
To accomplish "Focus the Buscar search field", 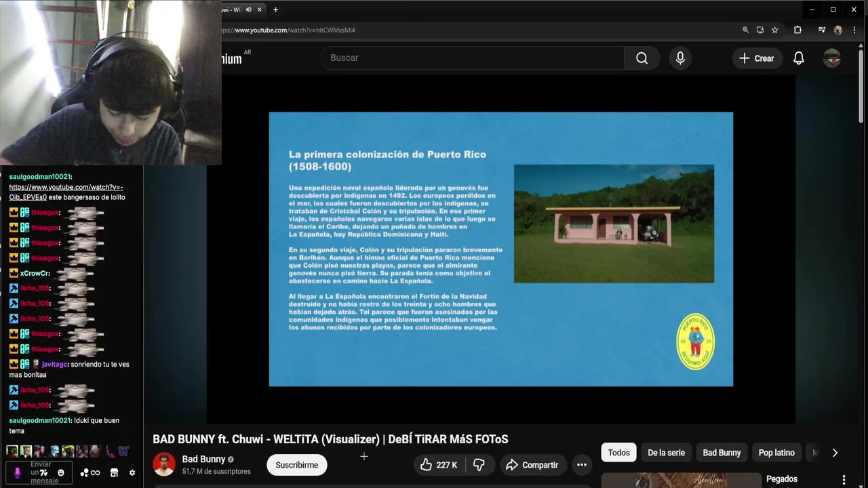I will tap(473, 58).
